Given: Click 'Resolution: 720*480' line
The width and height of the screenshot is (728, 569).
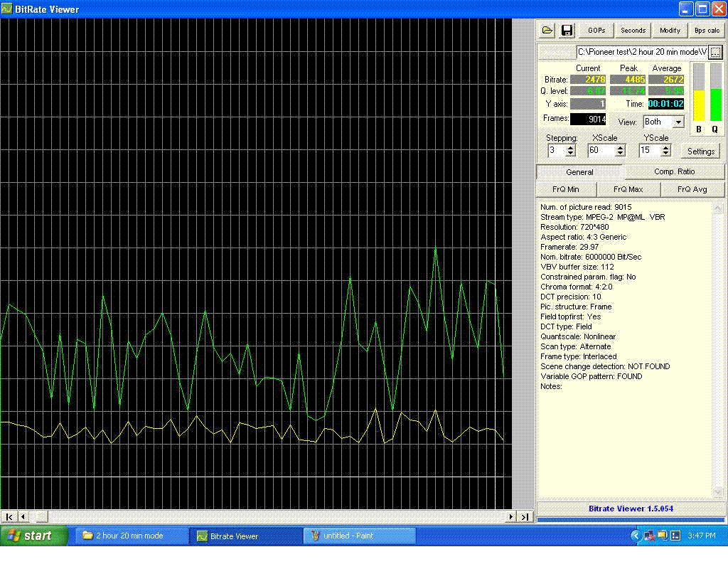Looking at the screenshot, I should (574, 227).
